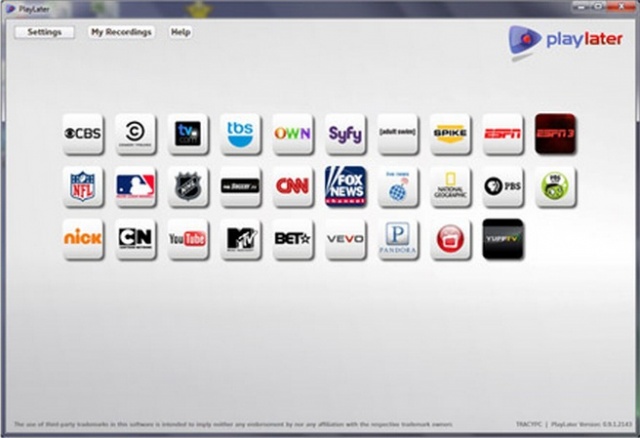The height and width of the screenshot is (438, 640).
Task: Click the Settings button
Action: click(x=44, y=32)
